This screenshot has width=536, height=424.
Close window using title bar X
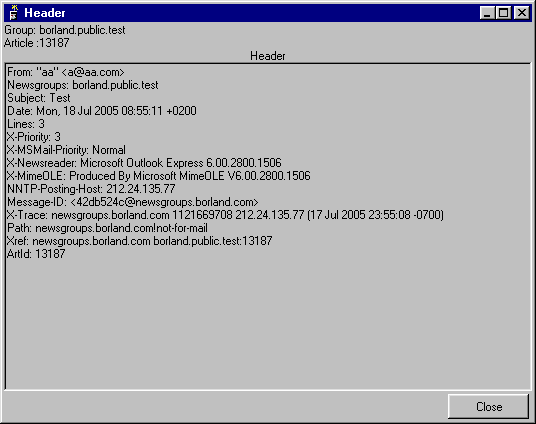tap(522, 13)
